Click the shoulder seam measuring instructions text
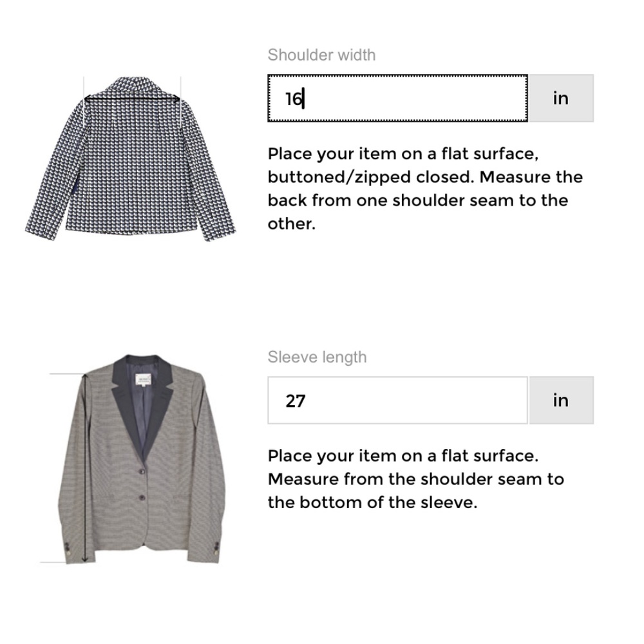Image resolution: width=644 pixels, height=644 pixels. [425, 189]
